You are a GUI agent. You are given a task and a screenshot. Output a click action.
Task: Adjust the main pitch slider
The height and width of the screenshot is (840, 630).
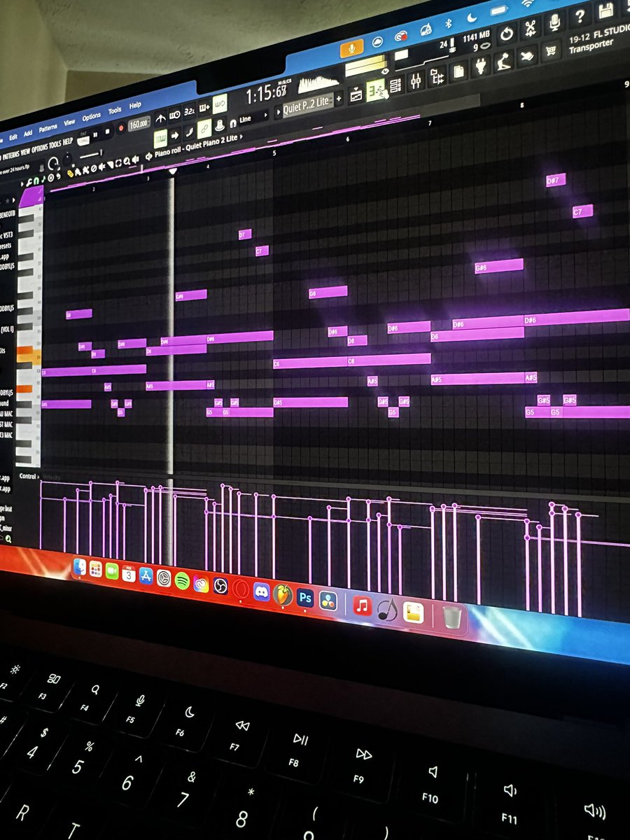click(91, 155)
